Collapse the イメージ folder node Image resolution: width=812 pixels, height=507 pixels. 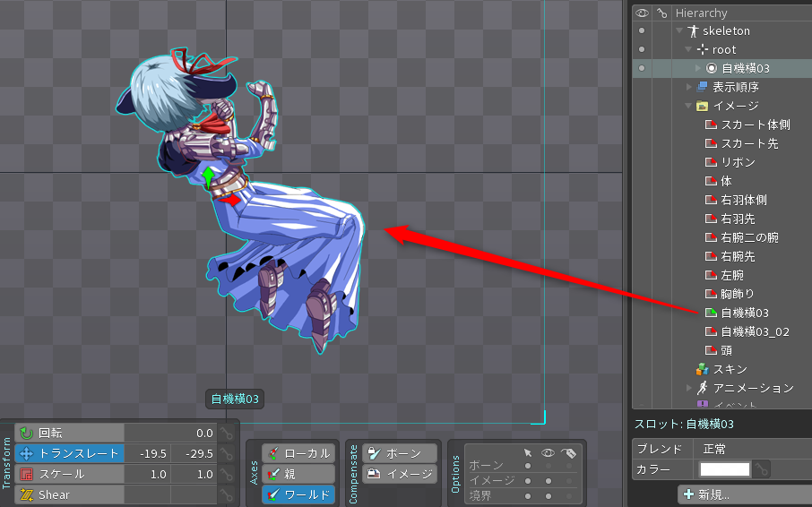point(688,106)
